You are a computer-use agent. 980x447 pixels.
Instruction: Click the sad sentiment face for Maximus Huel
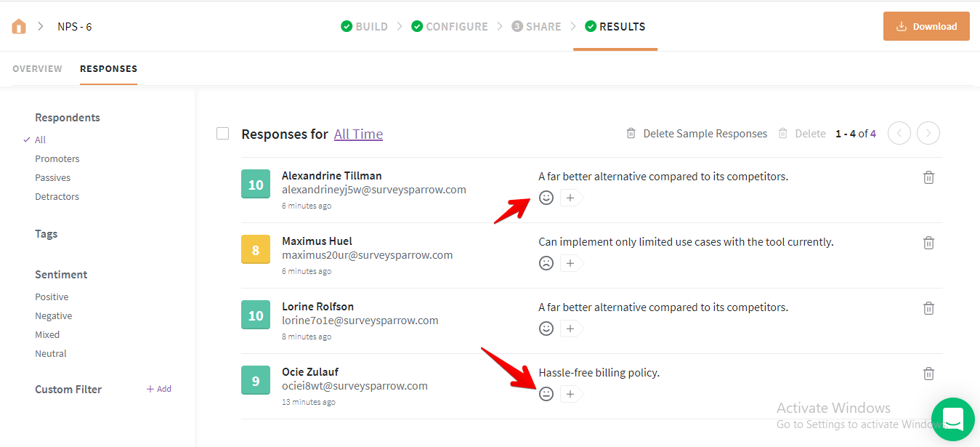pos(546,263)
